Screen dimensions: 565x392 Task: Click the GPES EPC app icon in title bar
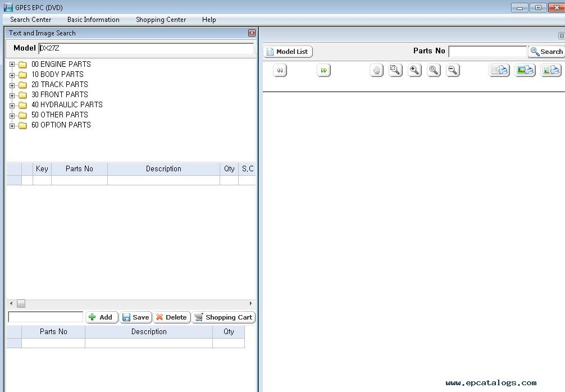tap(8, 7)
